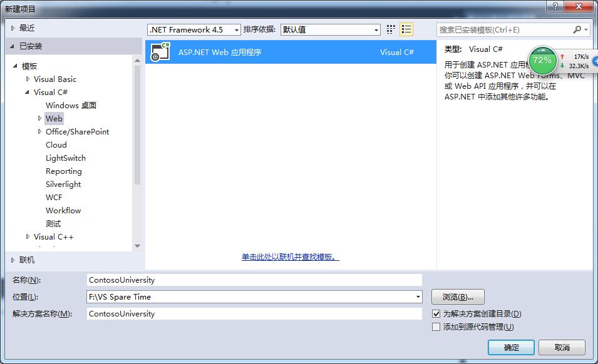
Task: Click the green 72% network monitor widget
Action: tap(542, 60)
